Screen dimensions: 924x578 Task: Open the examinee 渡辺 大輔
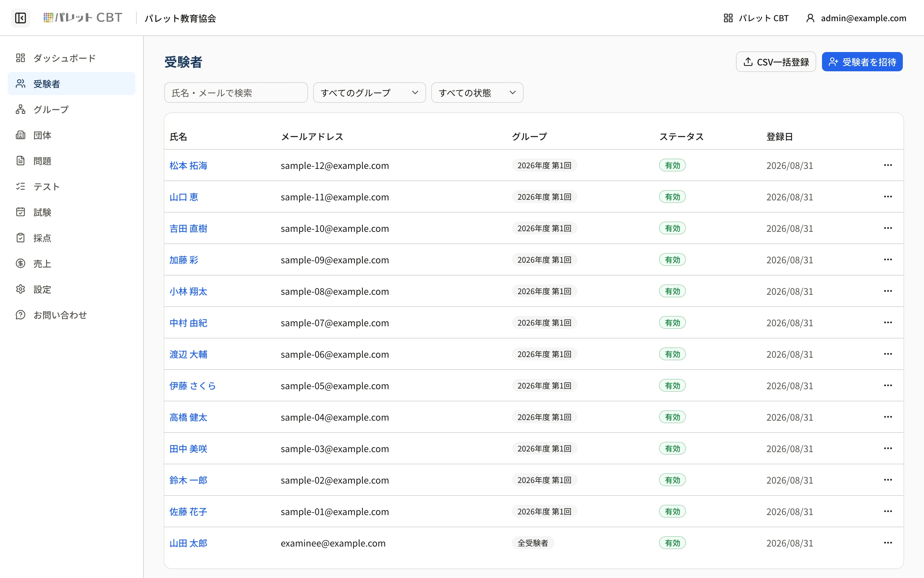click(188, 355)
